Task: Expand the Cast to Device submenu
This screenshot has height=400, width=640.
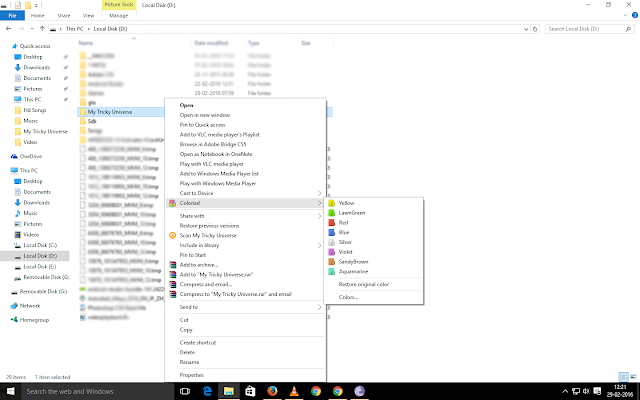Action: tap(245, 193)
